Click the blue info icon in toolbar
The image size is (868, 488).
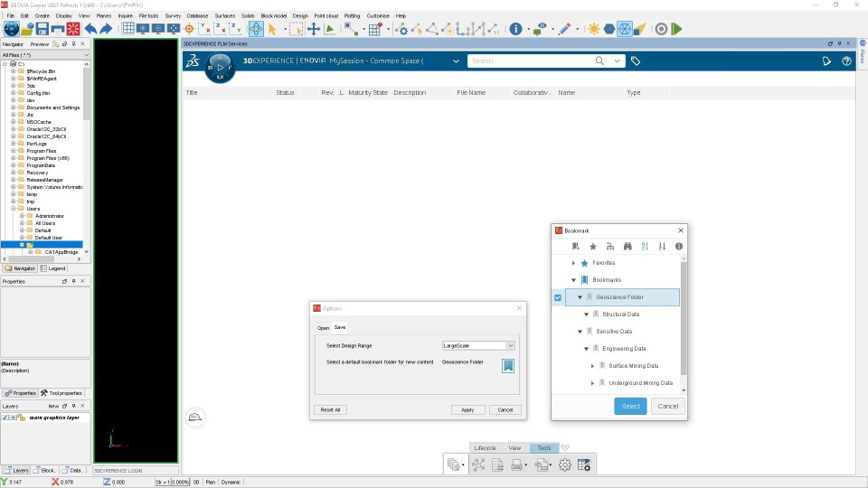(x=515, y=29)
